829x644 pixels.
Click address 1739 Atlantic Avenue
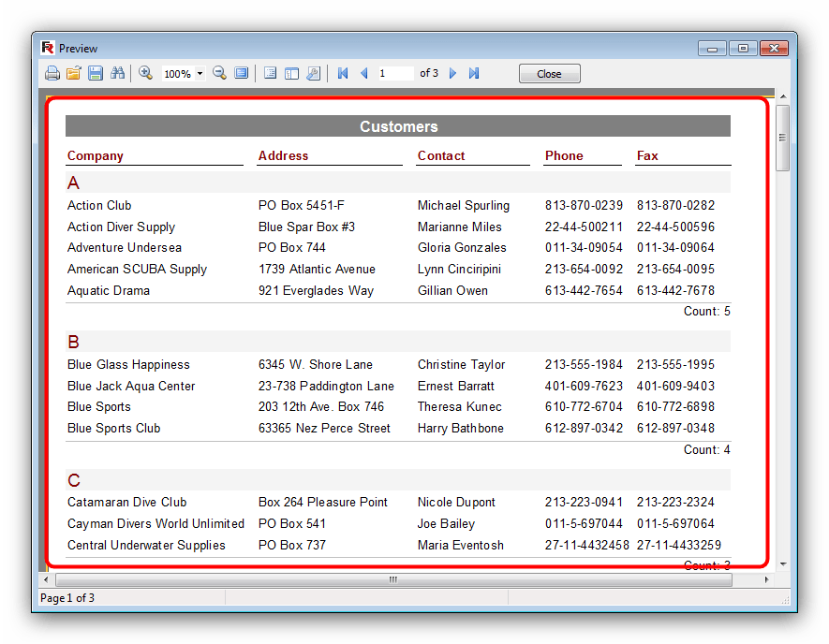pos(317,270)
